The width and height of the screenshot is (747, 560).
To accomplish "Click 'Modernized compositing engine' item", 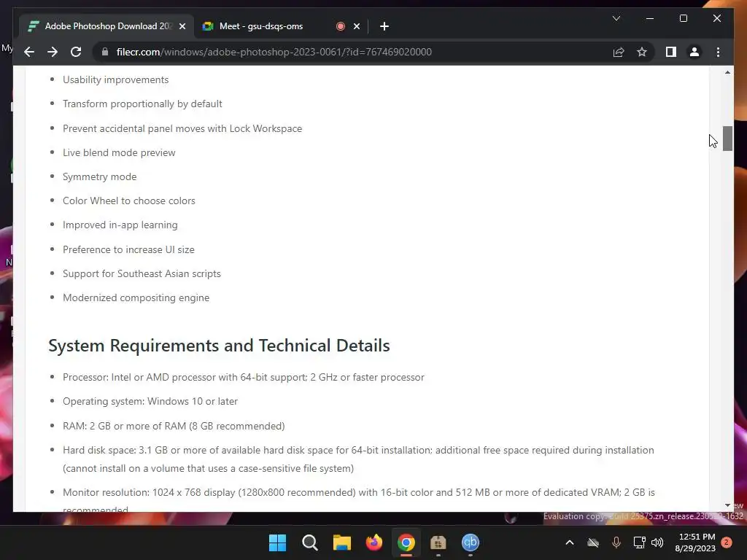I will pyautogui.click(x=136, y=297).
